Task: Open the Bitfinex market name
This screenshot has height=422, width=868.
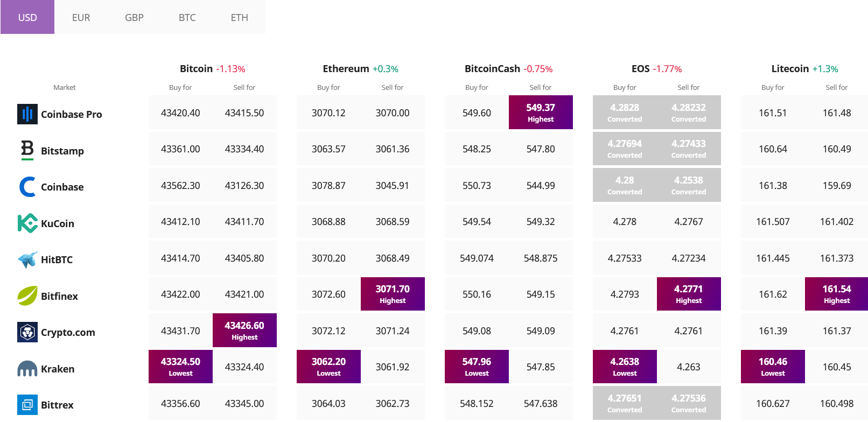Action: click(x=59, y=296)
